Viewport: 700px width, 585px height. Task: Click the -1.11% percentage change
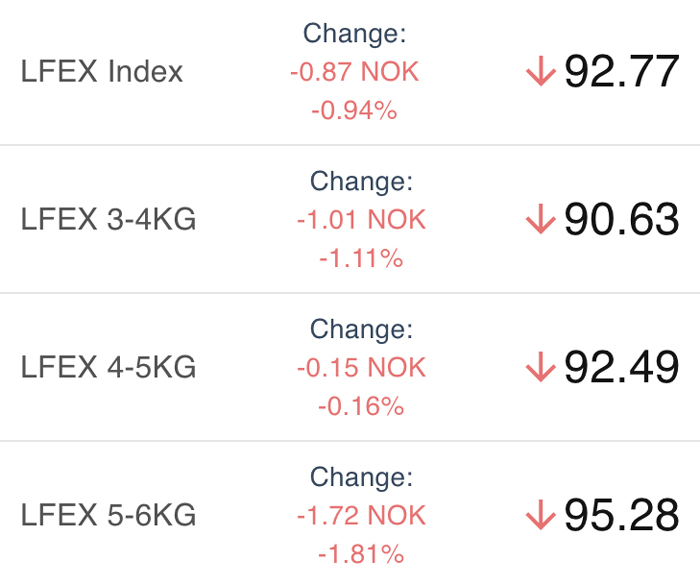pyautogui.click(x=361, y=258)
